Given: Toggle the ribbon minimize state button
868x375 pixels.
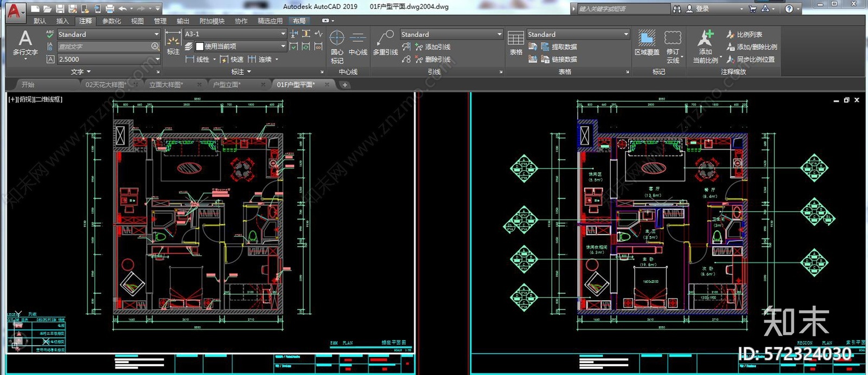Looking at the screenshot, I should coord(325,21).
